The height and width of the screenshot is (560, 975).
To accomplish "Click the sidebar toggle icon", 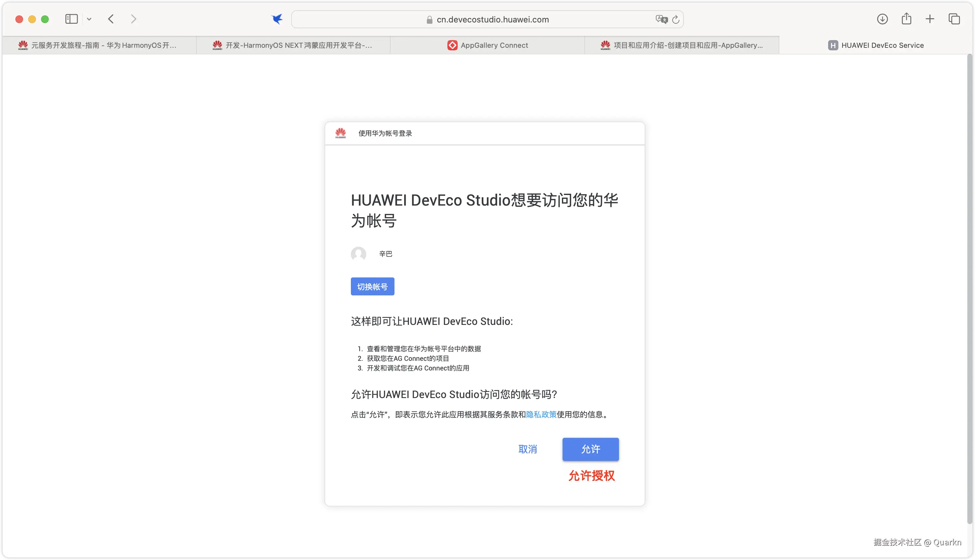I will click(72, 19).
